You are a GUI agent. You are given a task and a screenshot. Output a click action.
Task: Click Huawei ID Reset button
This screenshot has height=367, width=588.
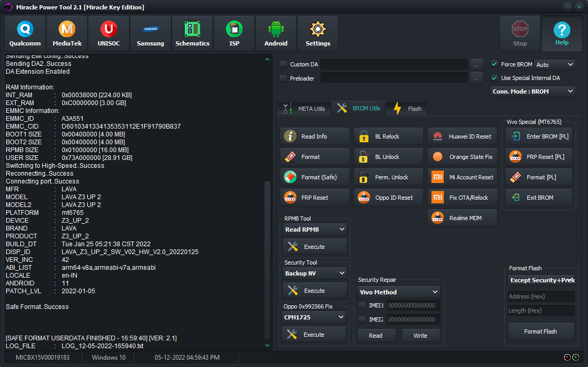pos(463,136)
